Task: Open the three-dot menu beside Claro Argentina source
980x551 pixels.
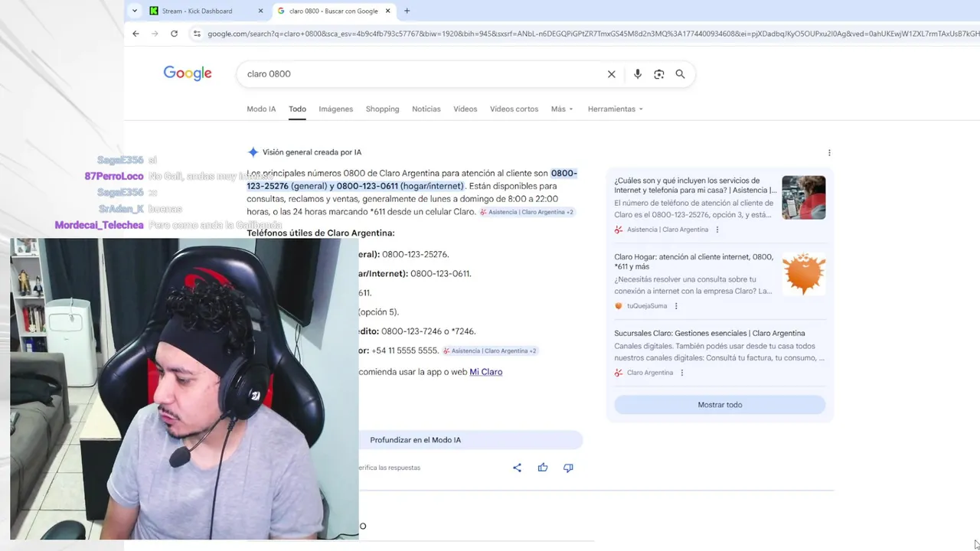Action: coord(682,373)
